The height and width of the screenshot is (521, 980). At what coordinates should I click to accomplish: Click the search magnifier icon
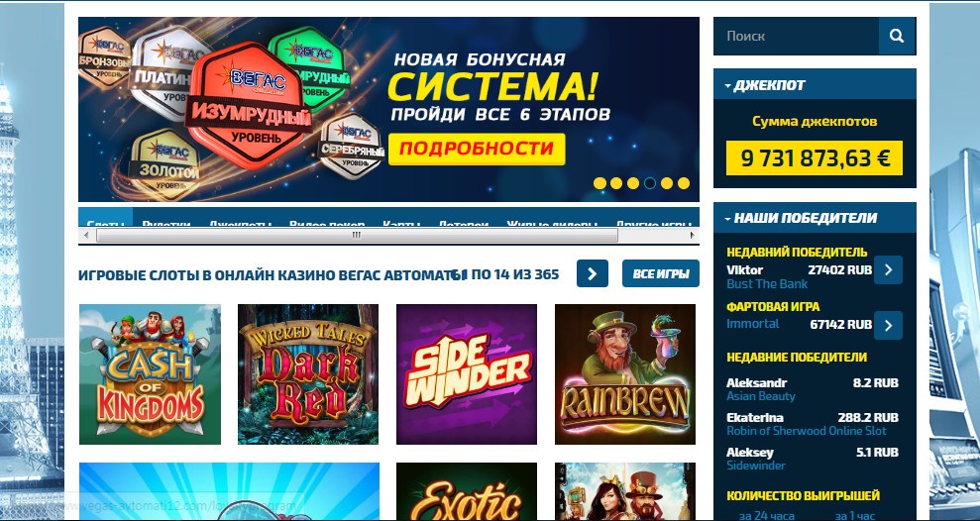tap(896, 37)
